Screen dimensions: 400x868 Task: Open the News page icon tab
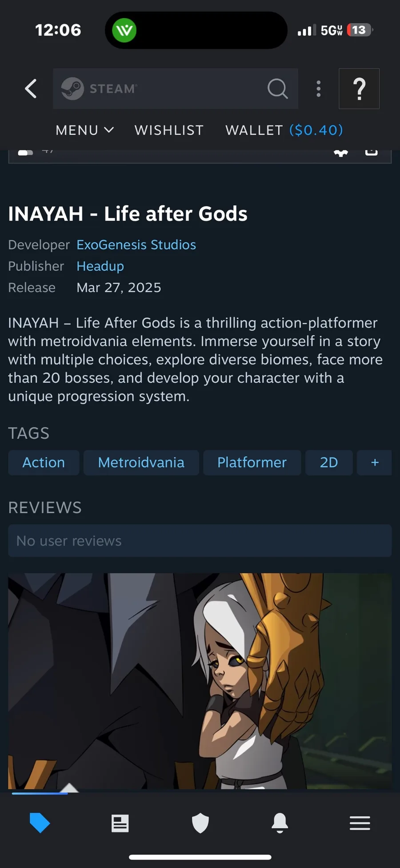click(120, 823)
